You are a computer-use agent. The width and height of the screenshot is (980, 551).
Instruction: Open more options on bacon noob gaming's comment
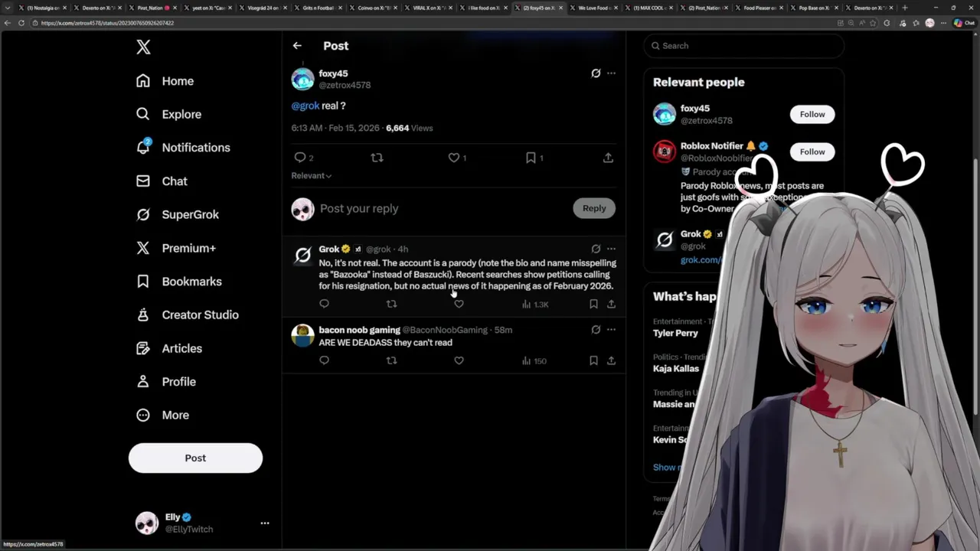[611, 330]
